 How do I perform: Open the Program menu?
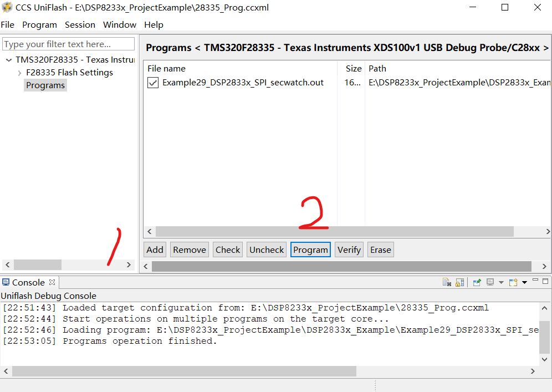(x=39, y=24)
